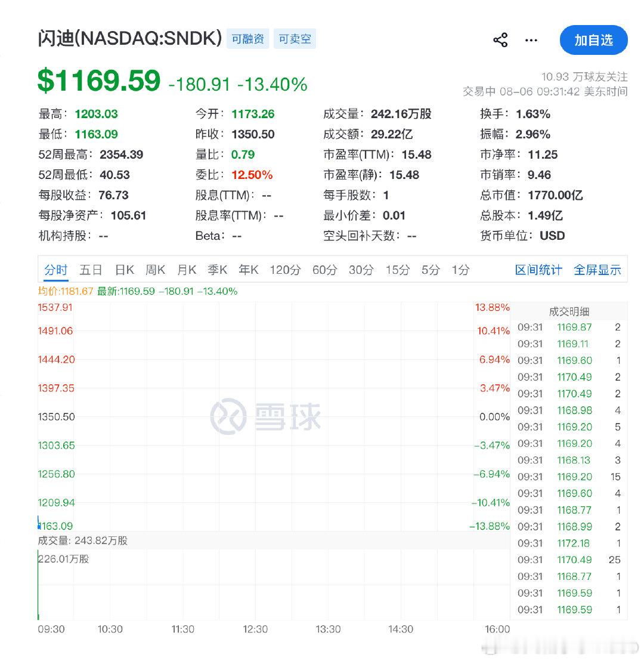Open the 区间统计 link
The image size is (644, 661).
[x=538, y=270]
